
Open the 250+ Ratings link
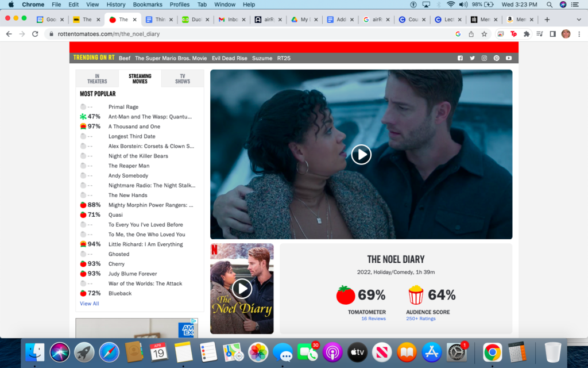click(421, 319)
